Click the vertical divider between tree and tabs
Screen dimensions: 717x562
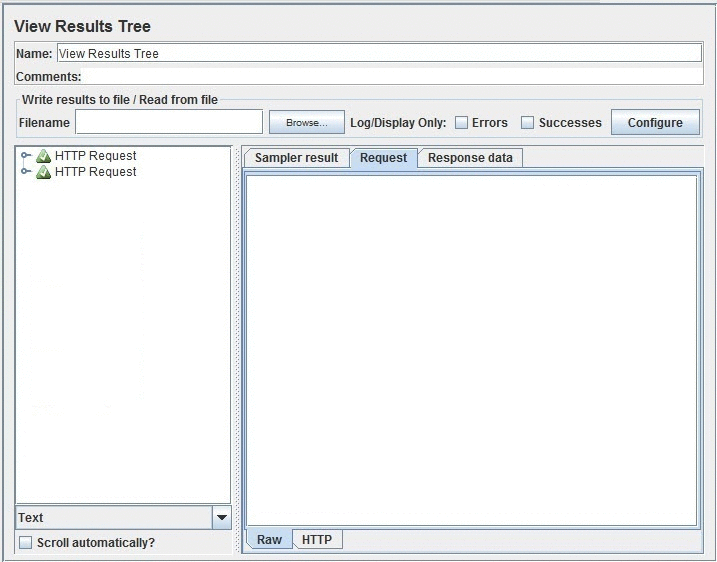tap(237, 350)
